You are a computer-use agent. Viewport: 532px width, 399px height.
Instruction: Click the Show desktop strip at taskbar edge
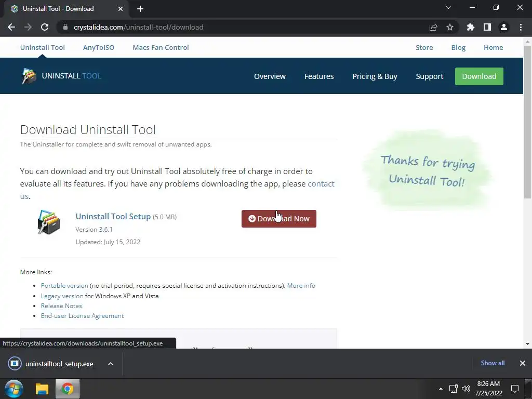529,389
